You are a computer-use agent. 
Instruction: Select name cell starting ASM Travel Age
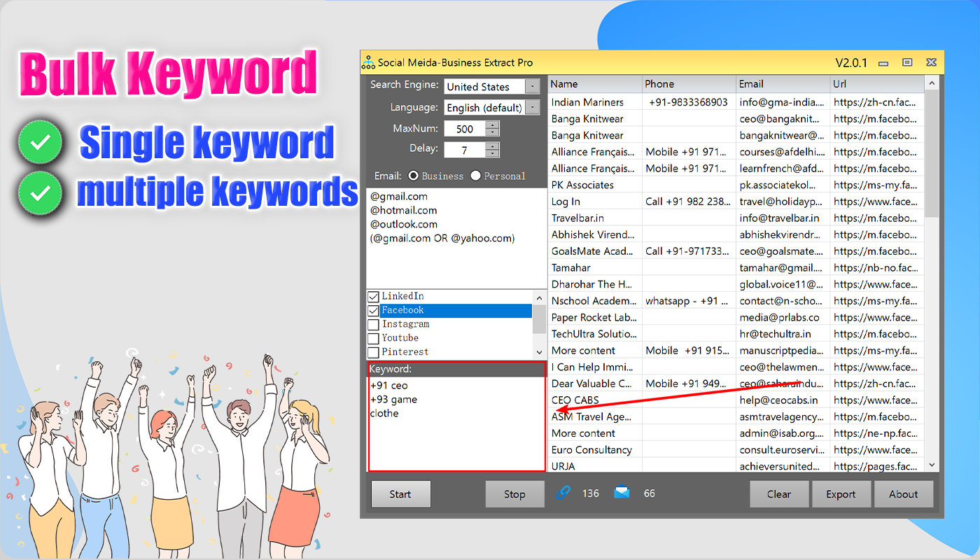[595, 416]
